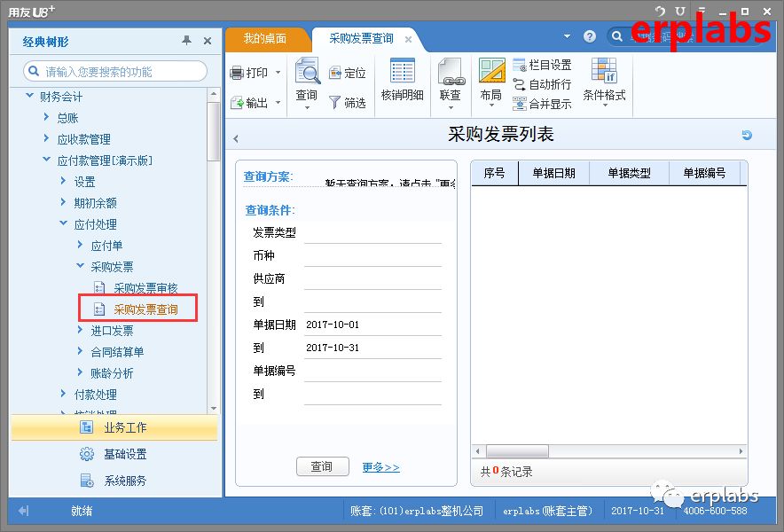Click the 查询 magnifier toolbar icon

coord(307,71)
